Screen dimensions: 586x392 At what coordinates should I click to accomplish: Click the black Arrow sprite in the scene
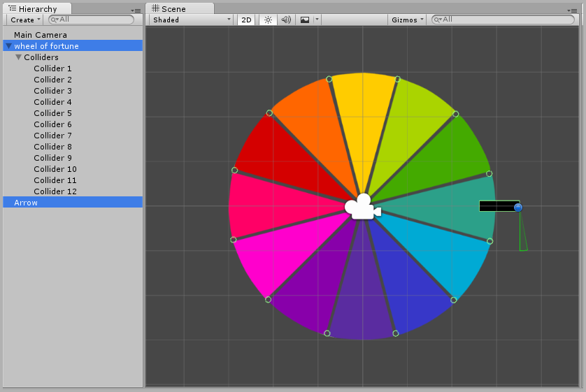click(496, 206)
